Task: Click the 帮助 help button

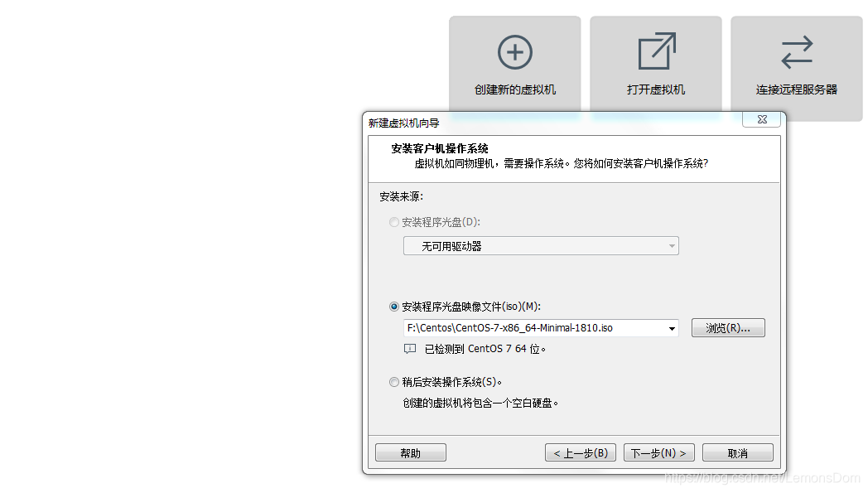Action: pyautogui.click(x=411, y=452)
